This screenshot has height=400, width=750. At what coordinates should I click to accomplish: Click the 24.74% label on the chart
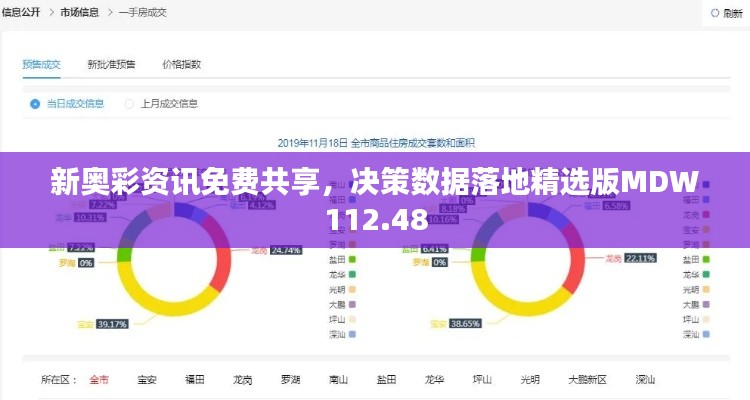(286, 249)
